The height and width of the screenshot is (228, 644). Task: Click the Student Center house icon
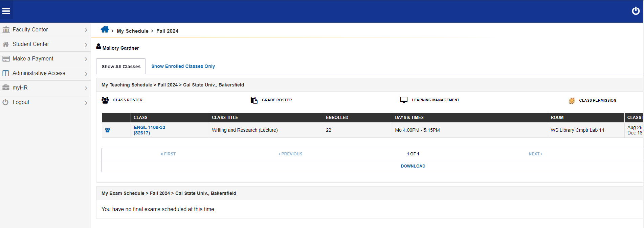(x=6, y=44)
